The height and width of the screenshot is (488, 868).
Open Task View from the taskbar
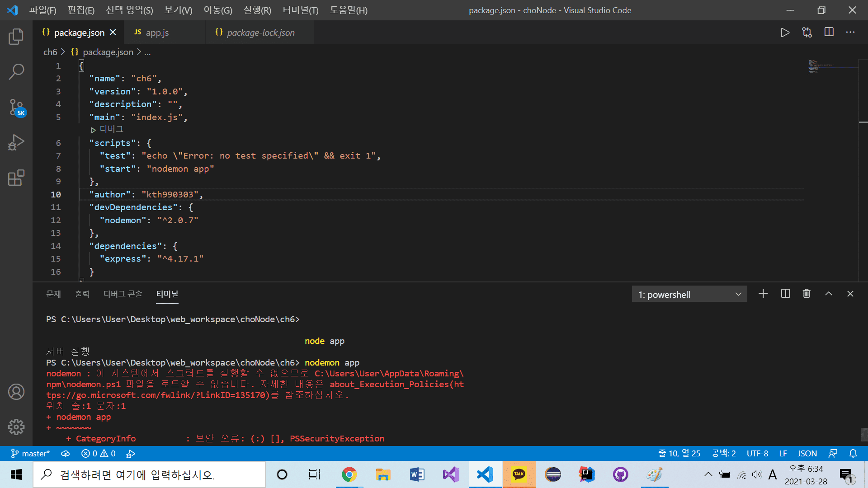click(315, 474)
